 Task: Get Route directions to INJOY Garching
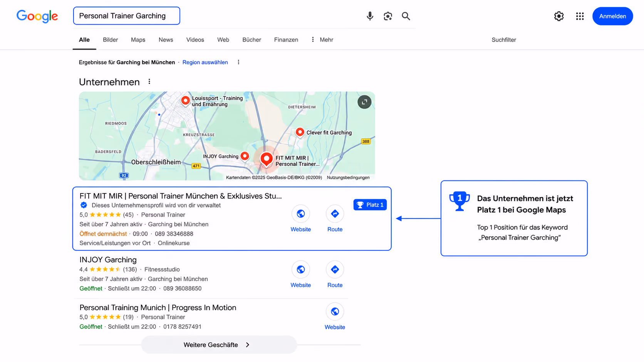pyautogui.click(x=335, y=270)
